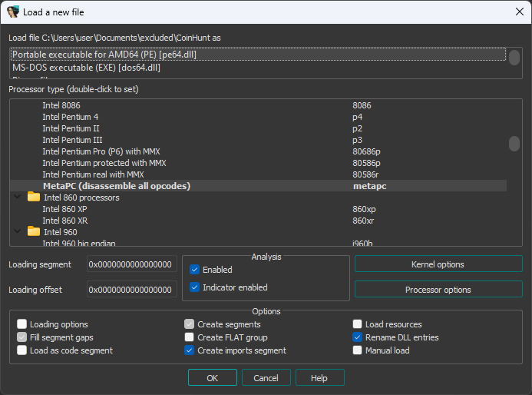Click the Cancel button
The width and height of the screenshot is (532, 395).
point(266,377)
